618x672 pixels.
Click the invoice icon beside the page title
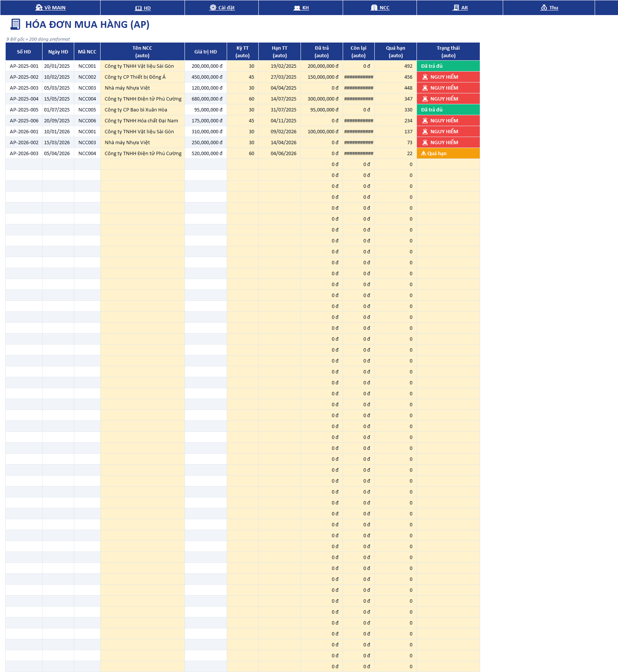(15, 24)
